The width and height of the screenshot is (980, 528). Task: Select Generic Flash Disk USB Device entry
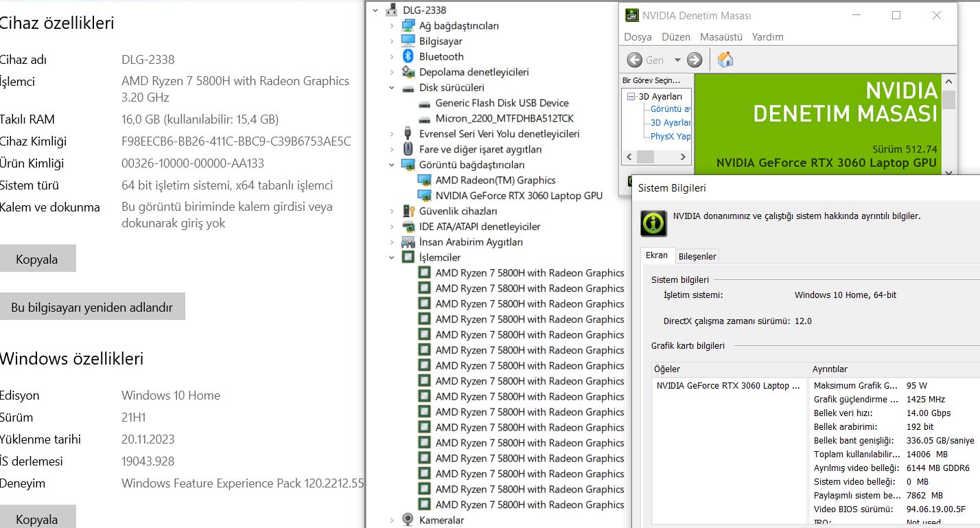coord(502,103)
